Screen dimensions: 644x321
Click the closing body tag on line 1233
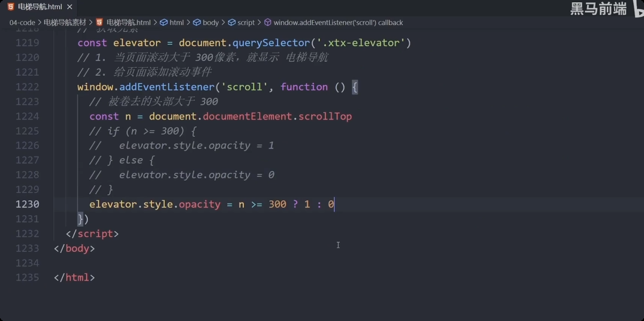[75, 248]
